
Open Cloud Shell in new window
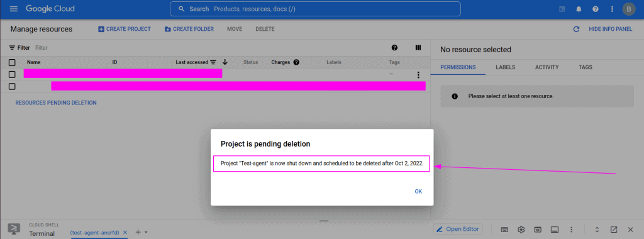tap(614, 229)
